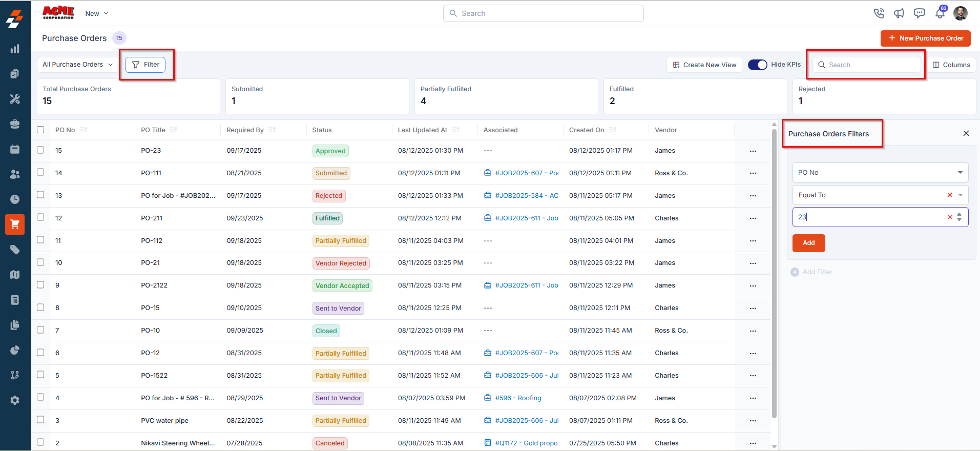Clear the Equal To operator with red X
The width and height of the screenshot is (980, 451).
950,195
